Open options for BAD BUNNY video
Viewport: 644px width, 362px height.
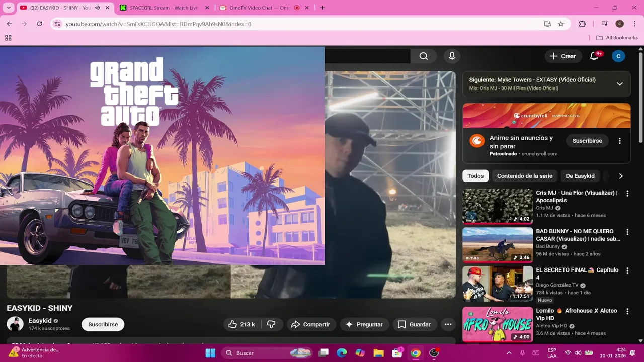click(x=627, y=232)
